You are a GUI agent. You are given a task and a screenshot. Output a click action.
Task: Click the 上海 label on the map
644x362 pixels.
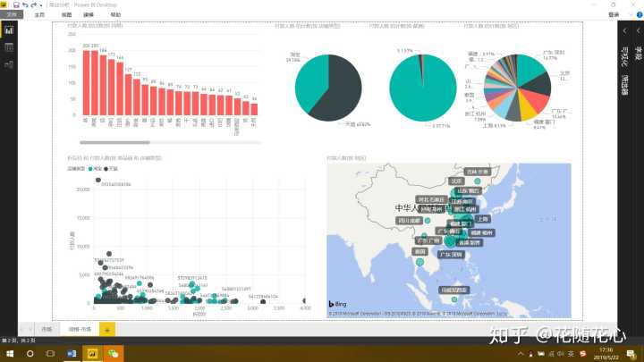(483, 218)
